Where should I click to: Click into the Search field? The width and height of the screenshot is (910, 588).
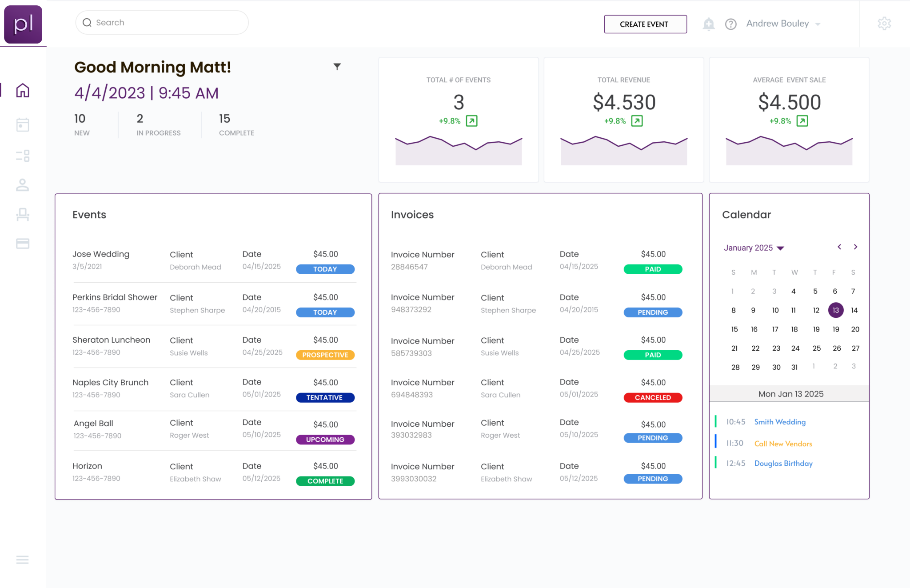click(x=162, y=23)
